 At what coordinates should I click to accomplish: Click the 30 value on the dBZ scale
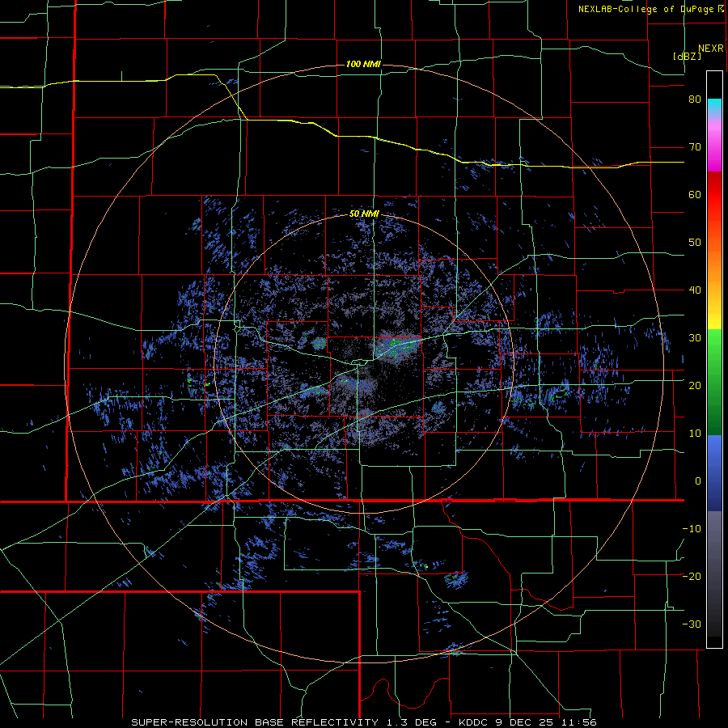[695, 337]
